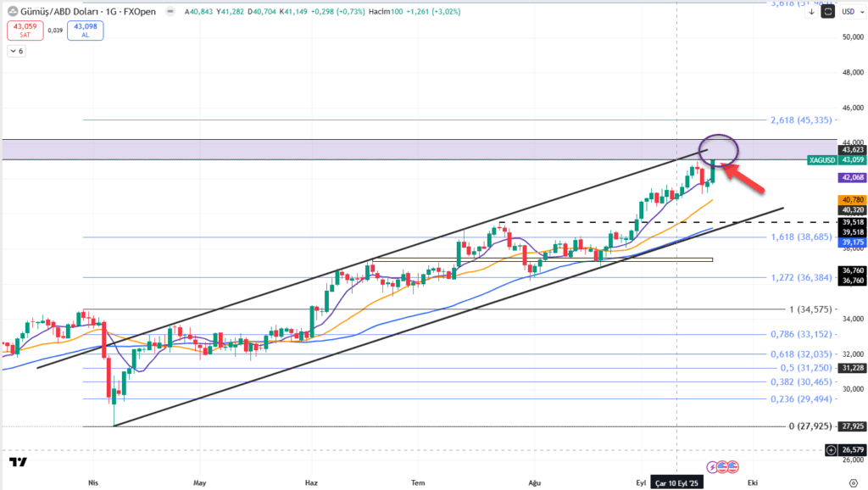The width and height of the screenshot is (868, 490).
Task: Click the lightning event icon on timeline
Action: pos(712,466)
